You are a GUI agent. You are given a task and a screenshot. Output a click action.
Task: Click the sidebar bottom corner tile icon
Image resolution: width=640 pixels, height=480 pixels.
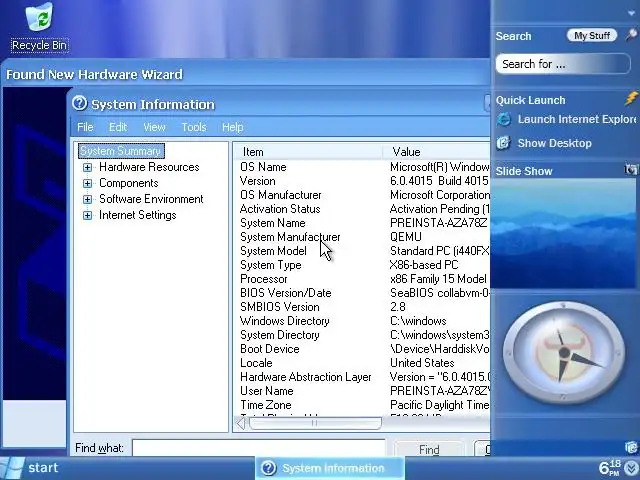631,448
